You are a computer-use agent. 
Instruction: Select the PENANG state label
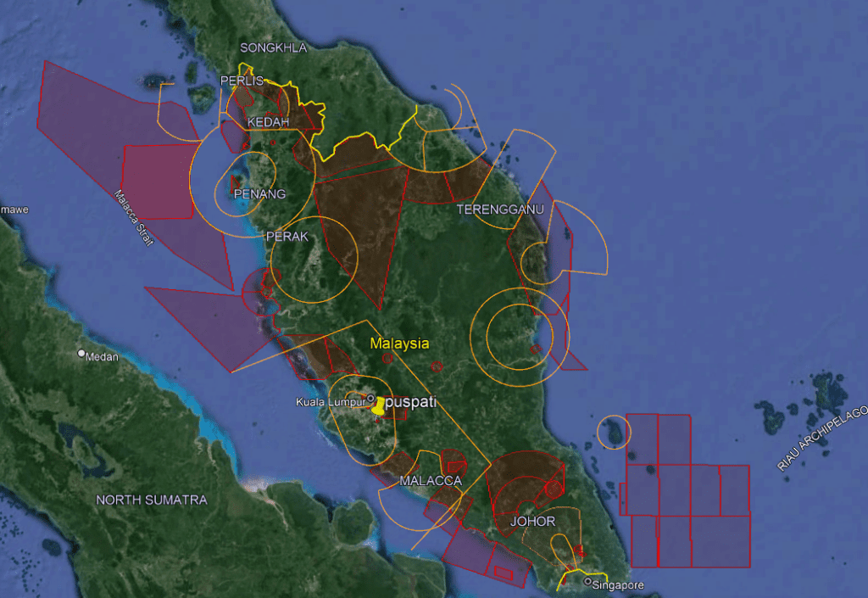pos(259,194)
